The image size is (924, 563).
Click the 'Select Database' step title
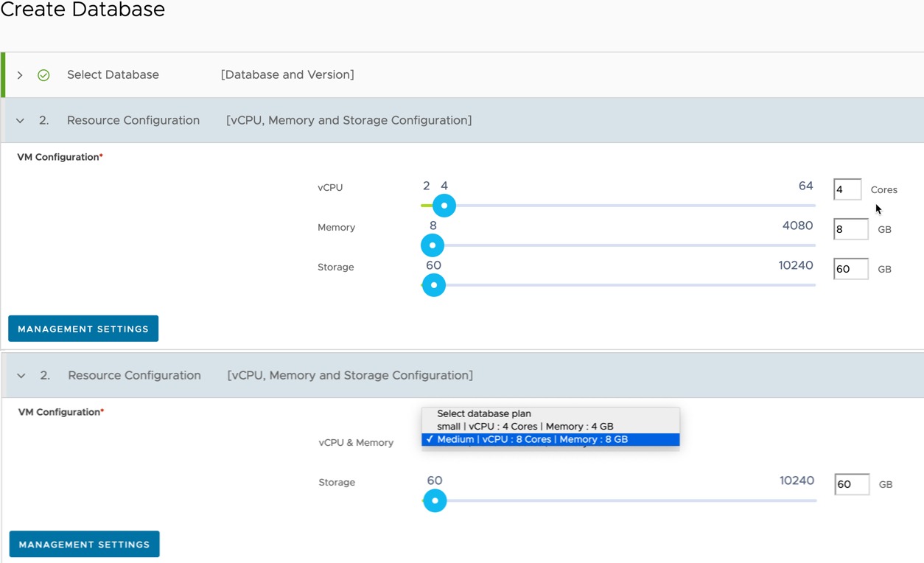[113, 74]
